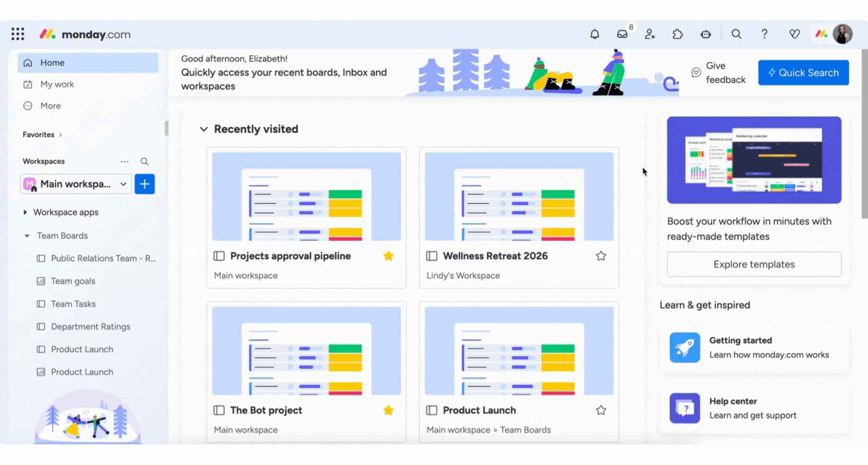Click the templates preview image
This screenshot has height=465, width=868.
754,160
